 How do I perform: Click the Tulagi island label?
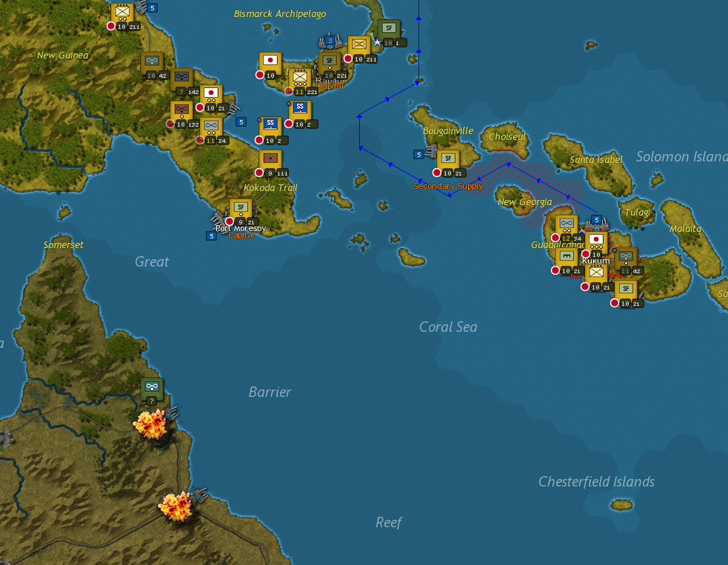637,213
